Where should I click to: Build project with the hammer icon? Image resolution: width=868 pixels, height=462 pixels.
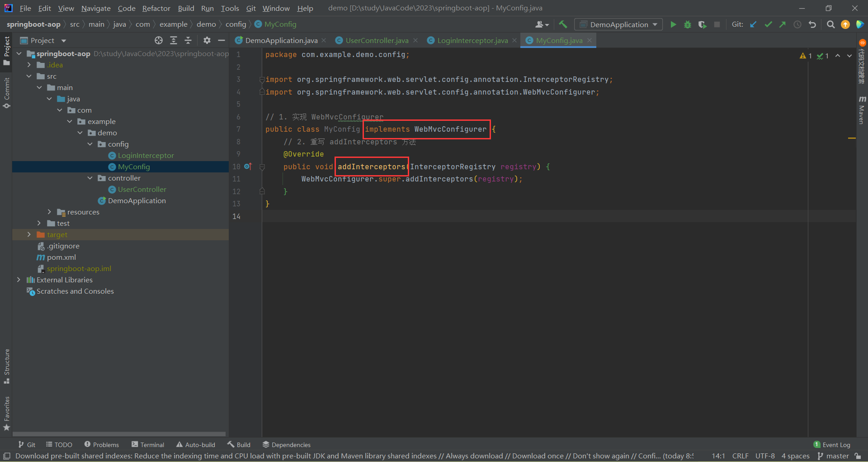click(x=563, y=24)
